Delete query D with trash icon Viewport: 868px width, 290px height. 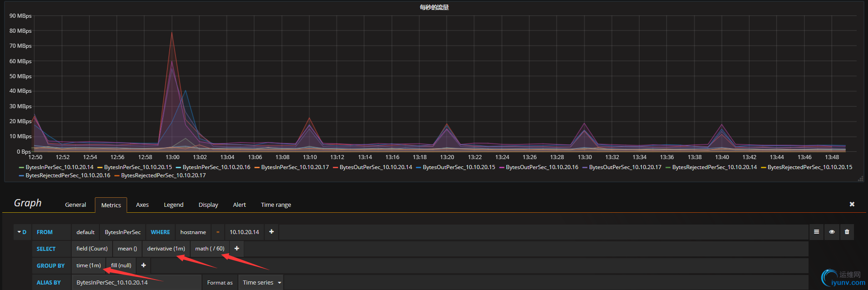click(x=847, y=232)
